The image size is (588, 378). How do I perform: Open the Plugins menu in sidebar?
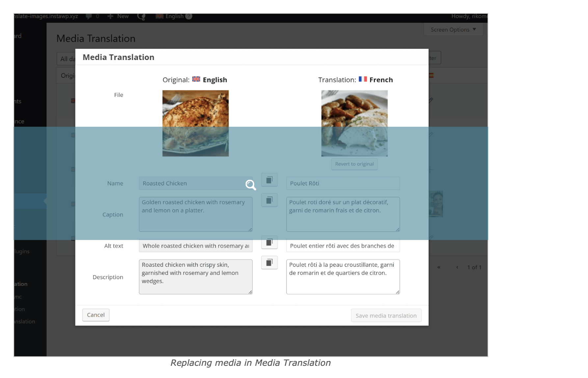(22, 251)
